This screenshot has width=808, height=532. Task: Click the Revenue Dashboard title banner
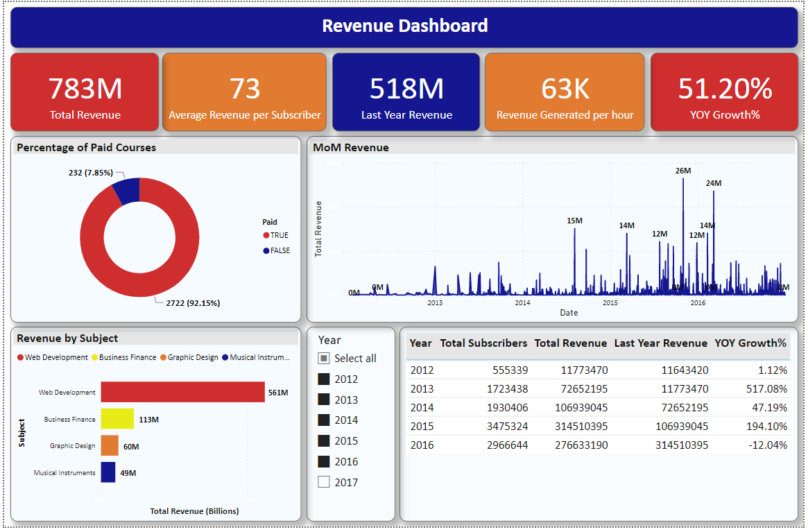(404, 26)
